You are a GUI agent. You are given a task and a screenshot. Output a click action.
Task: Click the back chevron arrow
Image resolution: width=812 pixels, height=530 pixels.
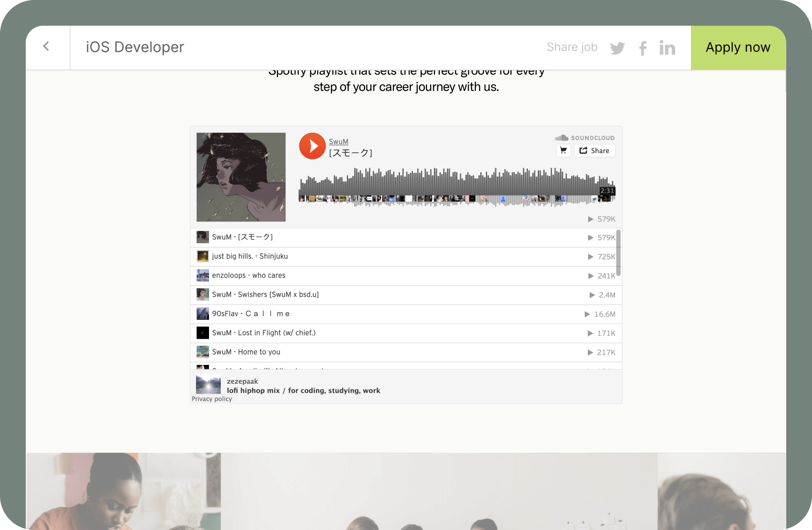point(46,46)
